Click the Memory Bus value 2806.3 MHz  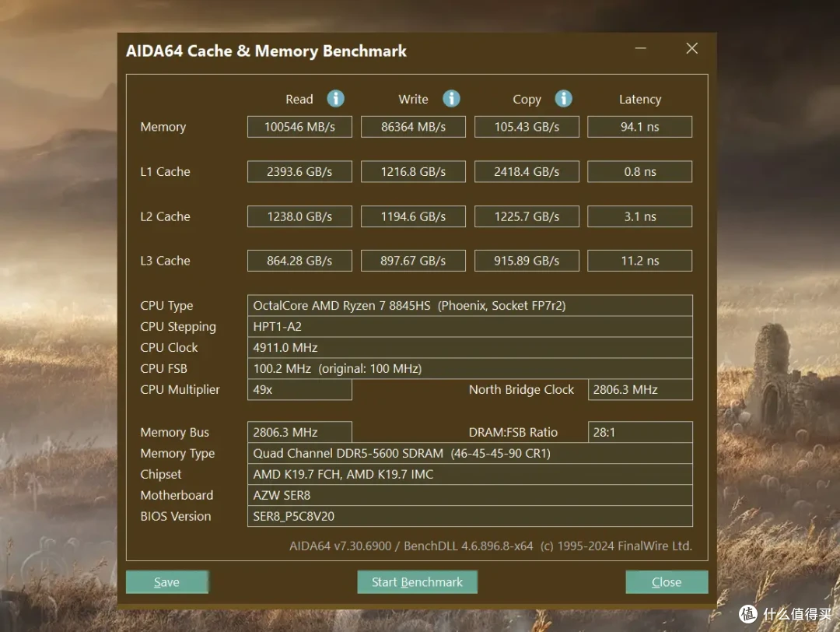click(x=299, y=432)
